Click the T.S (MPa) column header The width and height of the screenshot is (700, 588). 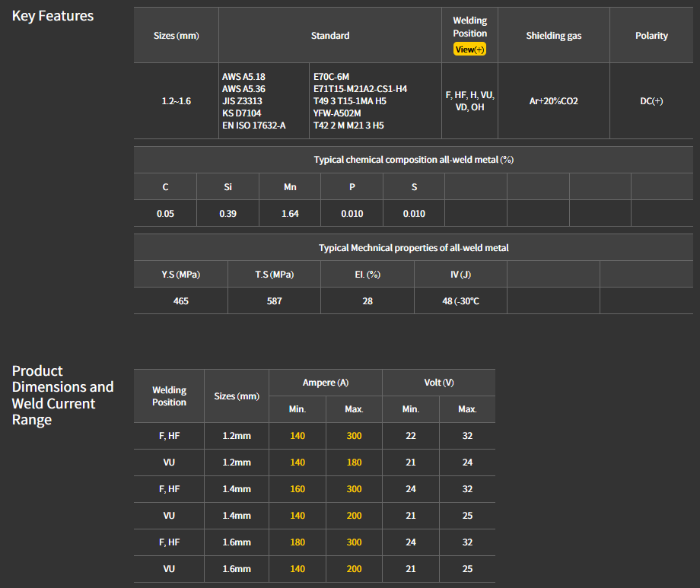pos(274,275)
